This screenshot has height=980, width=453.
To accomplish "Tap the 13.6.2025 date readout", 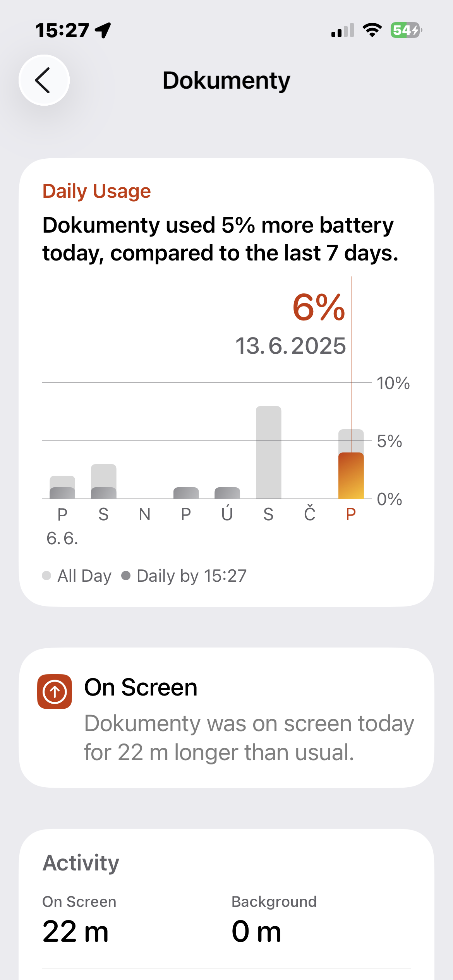I will 290,346.
